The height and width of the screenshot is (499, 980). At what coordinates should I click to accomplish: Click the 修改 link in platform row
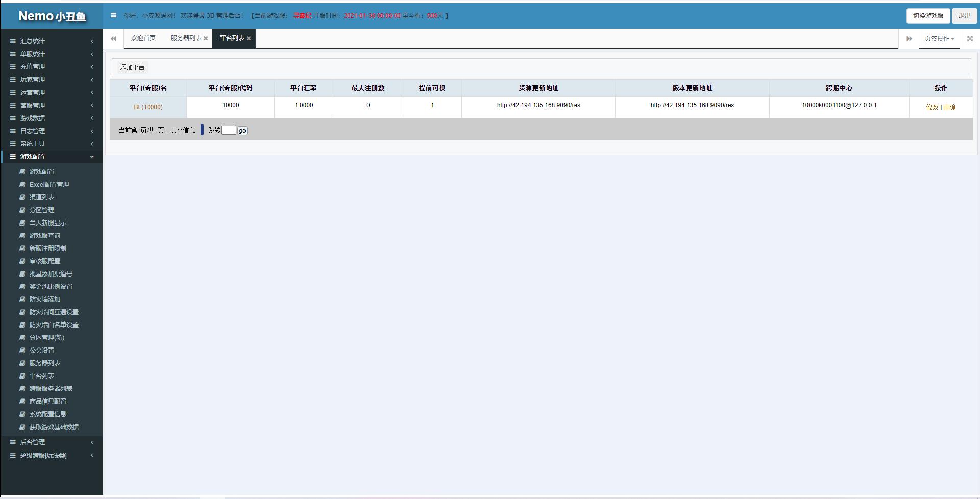[x=932, y=107]
